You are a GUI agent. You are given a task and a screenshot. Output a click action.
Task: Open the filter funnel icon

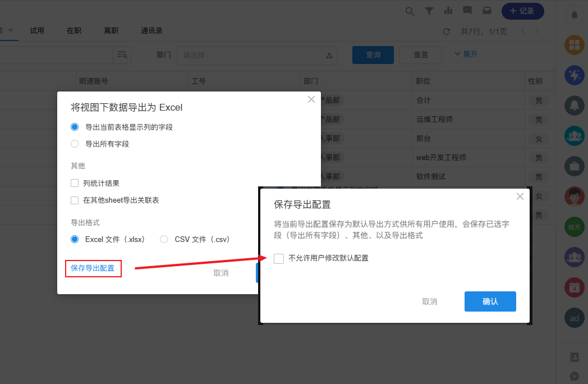click(x=429, y=11)
